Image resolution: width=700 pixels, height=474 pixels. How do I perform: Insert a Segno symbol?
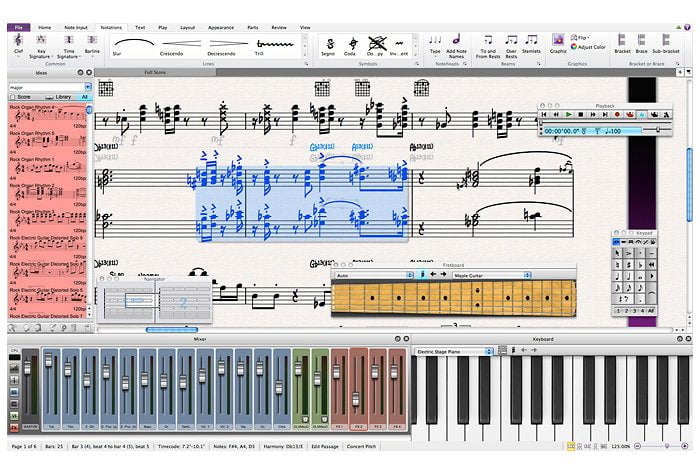point(328,44)
